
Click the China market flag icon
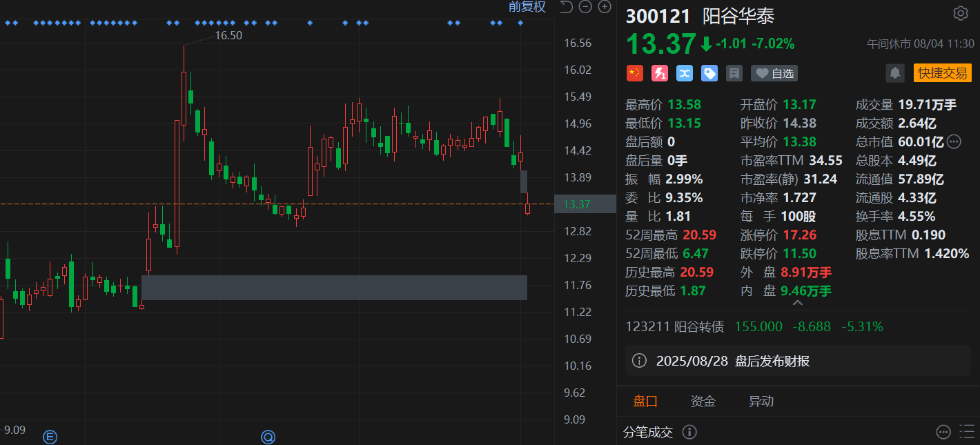(x=634, y=73)
